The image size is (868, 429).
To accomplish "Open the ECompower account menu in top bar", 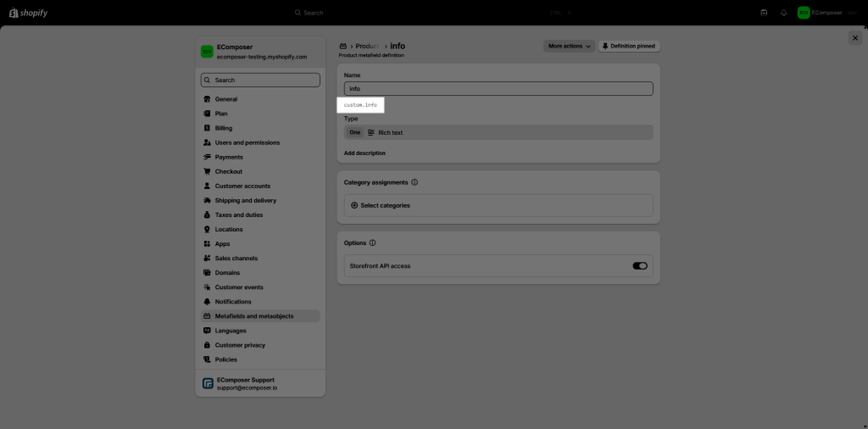I will pyautogui.click(x=818, y=13).
